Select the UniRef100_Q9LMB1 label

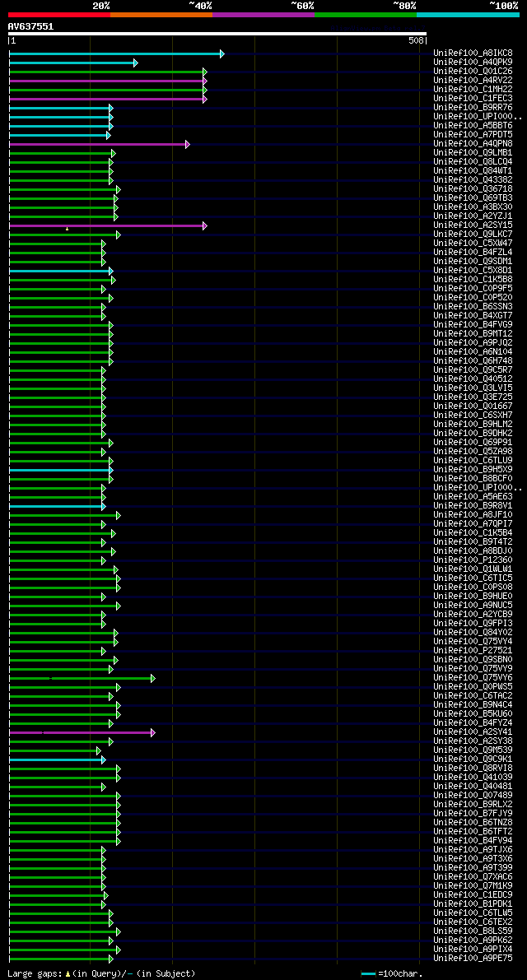click(x=473, y=152)
